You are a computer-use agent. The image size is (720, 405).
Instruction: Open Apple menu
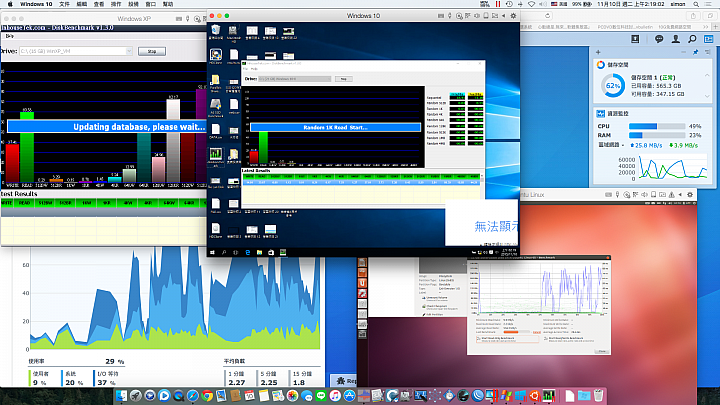click(10, 4)
